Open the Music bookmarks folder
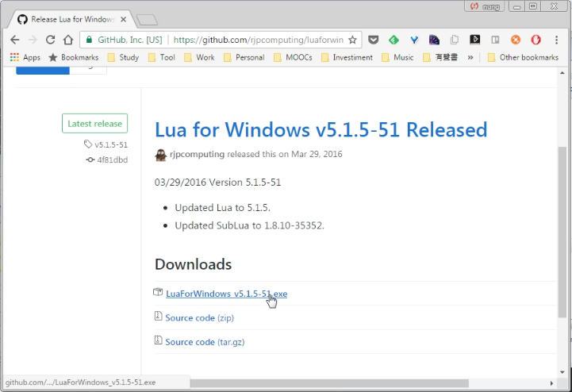Image resolution: width=572 pixels, height=392 pixels. (x=397, y=57)
